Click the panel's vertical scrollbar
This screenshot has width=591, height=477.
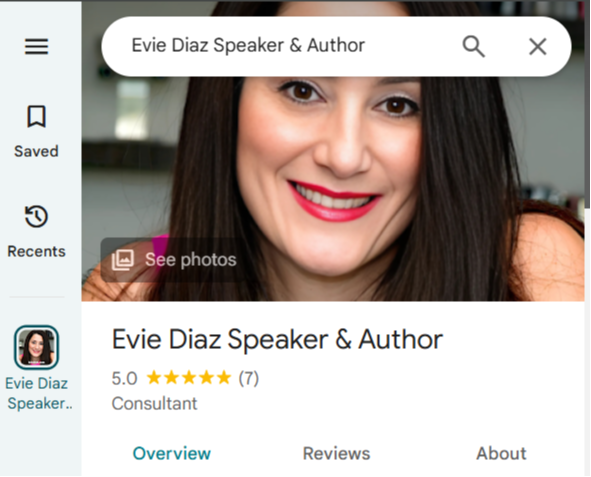pos(588,104)
